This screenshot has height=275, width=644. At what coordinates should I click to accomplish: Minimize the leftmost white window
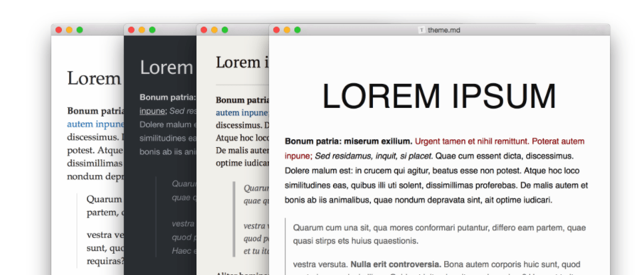(69, 30)
